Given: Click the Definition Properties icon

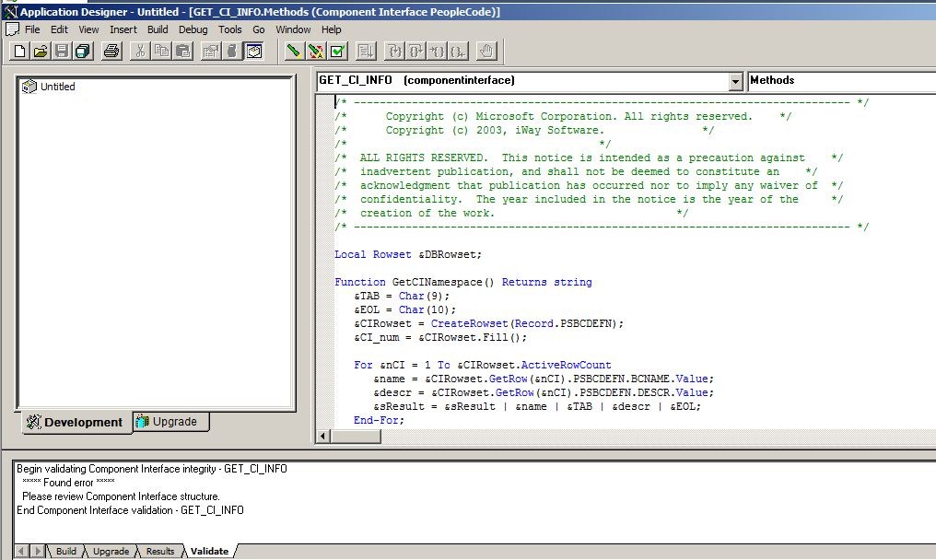Looking at the screenshot, I should click(211, 52).
